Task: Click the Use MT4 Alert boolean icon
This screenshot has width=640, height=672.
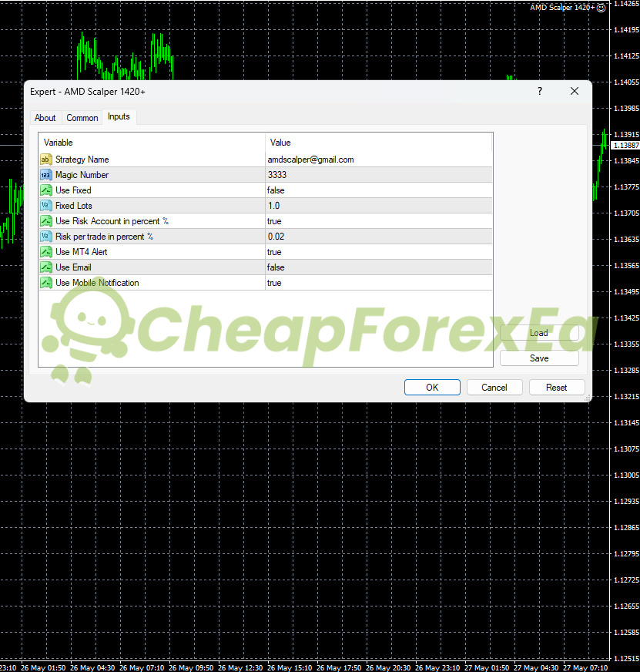Action: coord(46,252)
